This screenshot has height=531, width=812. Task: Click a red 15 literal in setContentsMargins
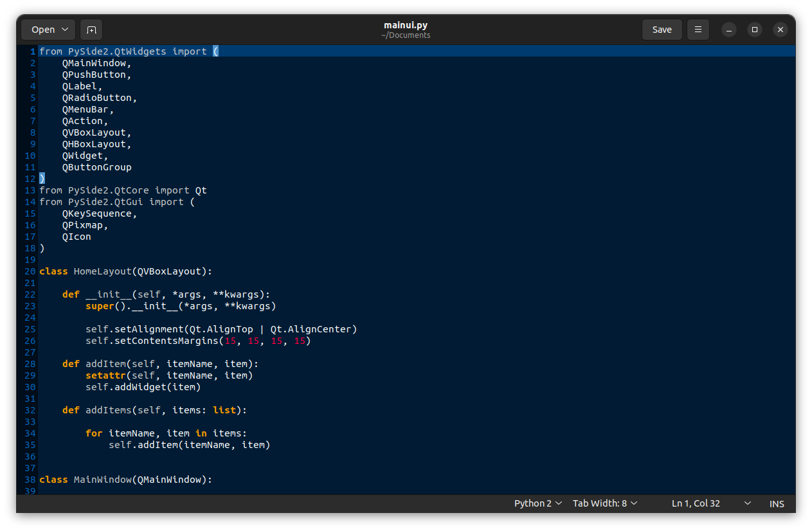point(230,341)
